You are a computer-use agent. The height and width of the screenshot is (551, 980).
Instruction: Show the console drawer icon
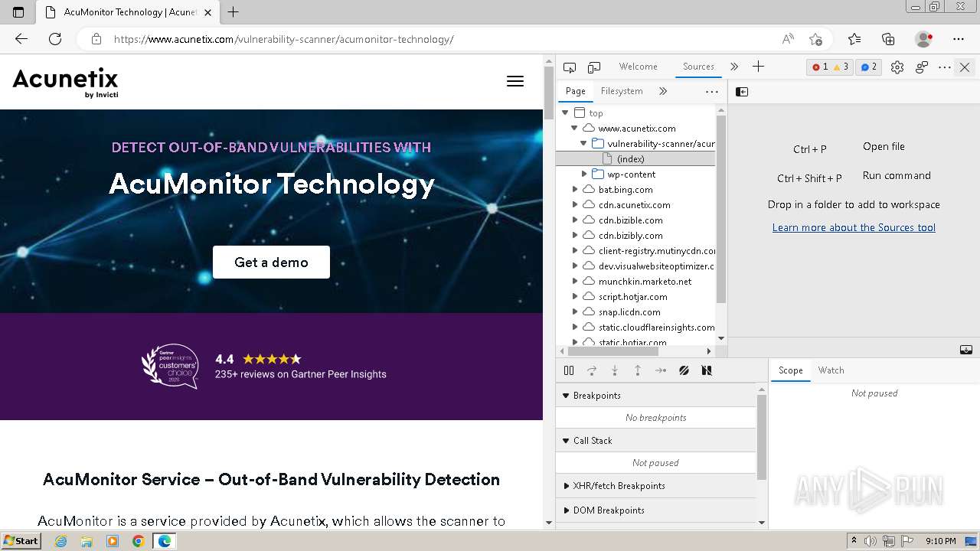[966, 350]
